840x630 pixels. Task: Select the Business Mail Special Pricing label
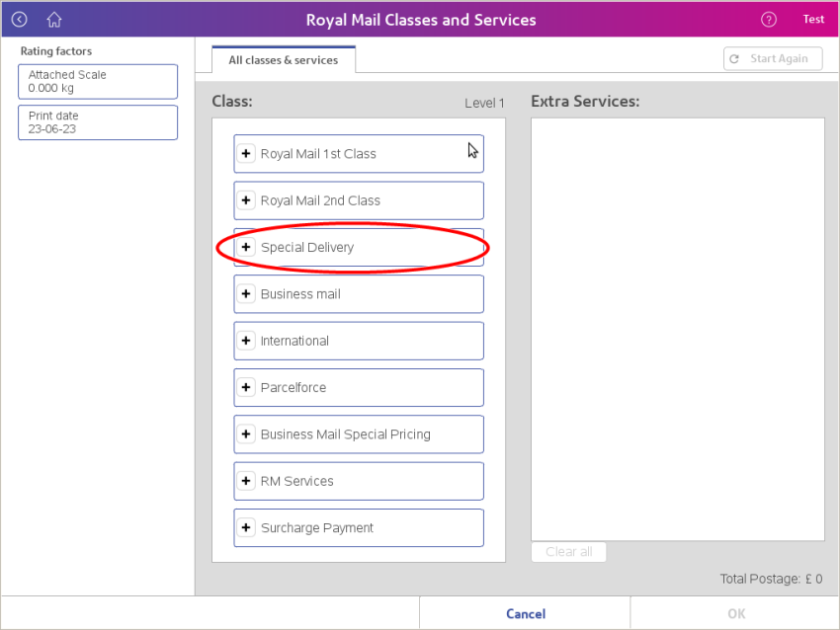[x=346, y=434]
